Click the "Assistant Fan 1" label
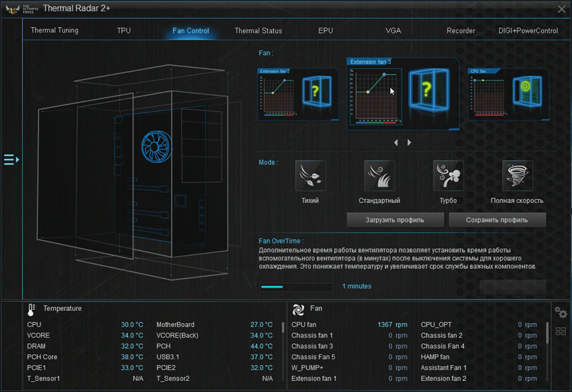Screen dimensions: 572x392 point(444,368)
